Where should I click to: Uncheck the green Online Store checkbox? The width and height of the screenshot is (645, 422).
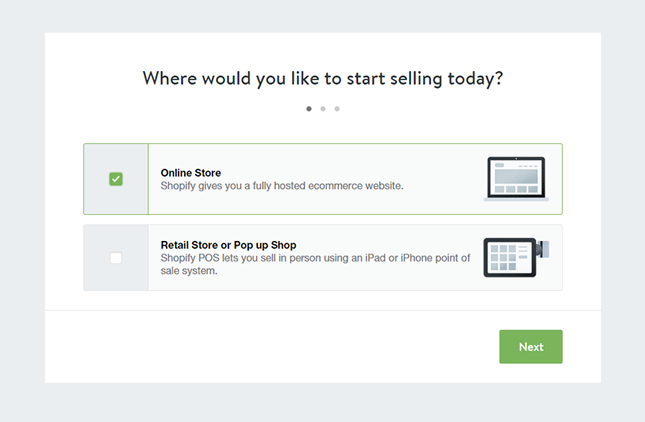point(116,179)
